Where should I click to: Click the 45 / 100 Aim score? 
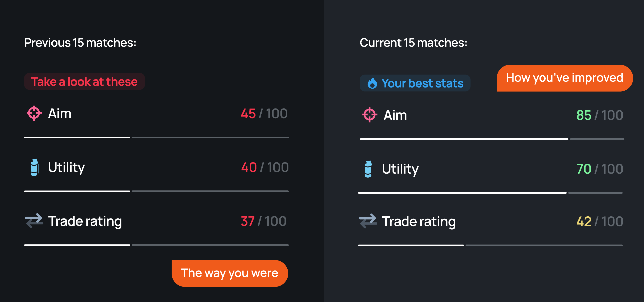(264, 114)
